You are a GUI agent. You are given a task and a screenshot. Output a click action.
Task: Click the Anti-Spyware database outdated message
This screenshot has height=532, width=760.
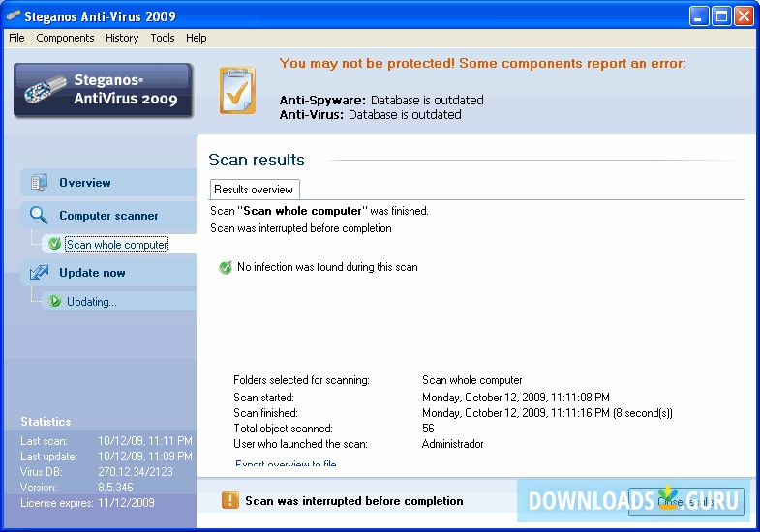[381, 101]
